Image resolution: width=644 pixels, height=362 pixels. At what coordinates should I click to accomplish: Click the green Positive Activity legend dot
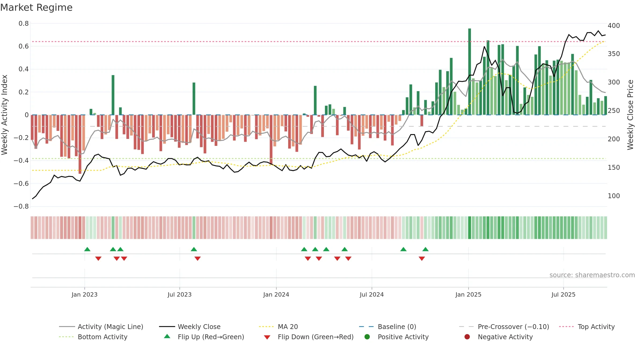click(367, 337)
